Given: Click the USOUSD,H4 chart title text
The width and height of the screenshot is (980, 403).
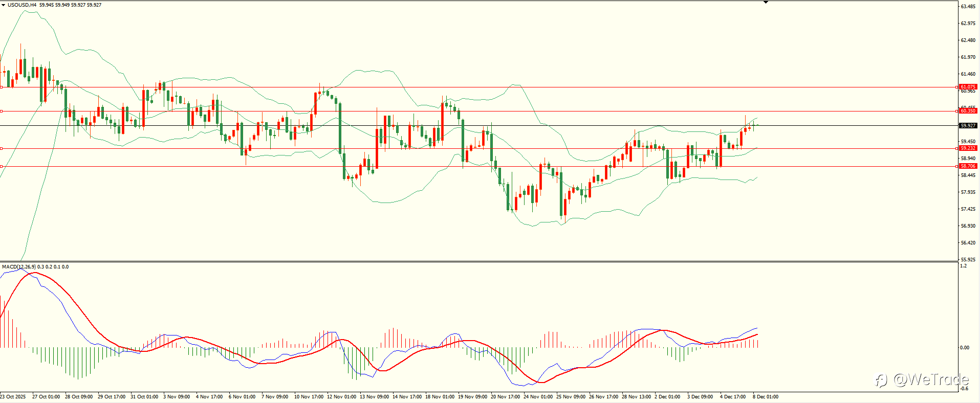Looking at the screenshot, I should (22, 5).
